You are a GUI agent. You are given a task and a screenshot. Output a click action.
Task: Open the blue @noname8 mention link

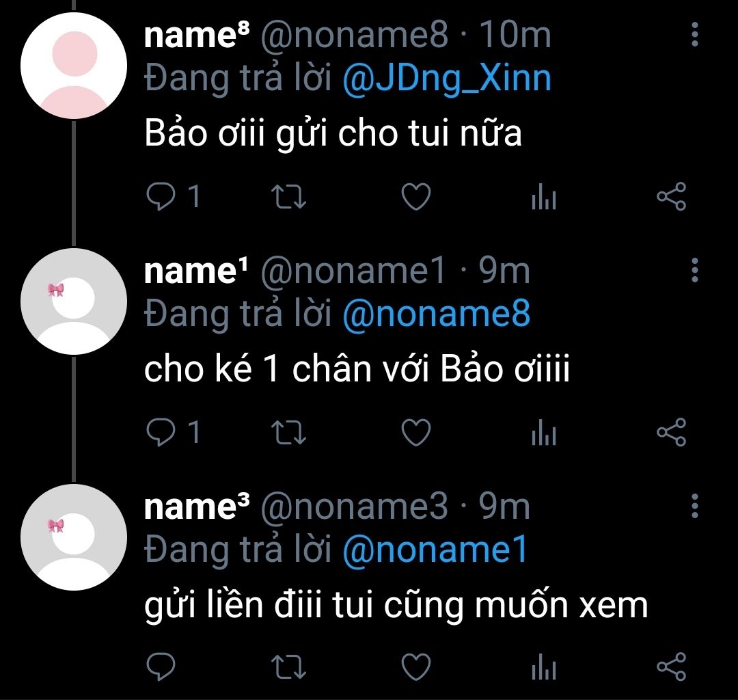(x=435, y=314)
